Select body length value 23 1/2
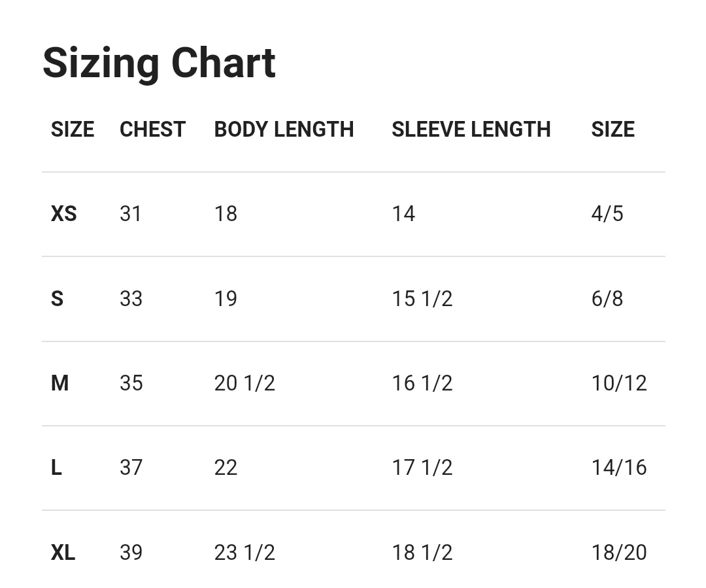 pyautogui.click(x=244, y=553)
